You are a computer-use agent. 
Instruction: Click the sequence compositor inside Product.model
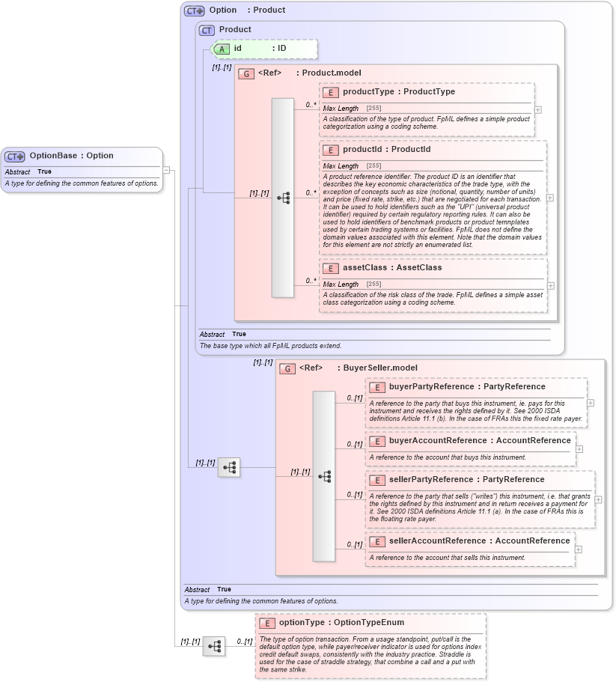[x=283, y=198]
